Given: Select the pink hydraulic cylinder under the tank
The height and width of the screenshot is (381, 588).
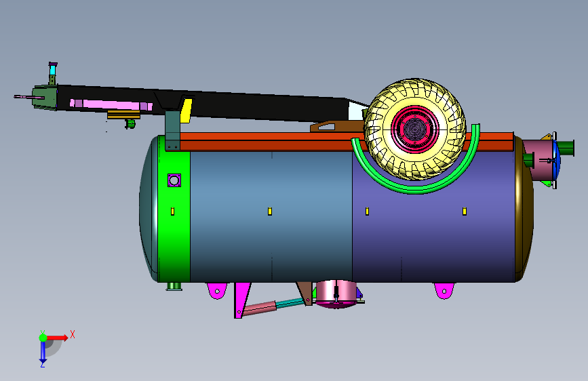Looking at the screenshot, I should [260, 309].
